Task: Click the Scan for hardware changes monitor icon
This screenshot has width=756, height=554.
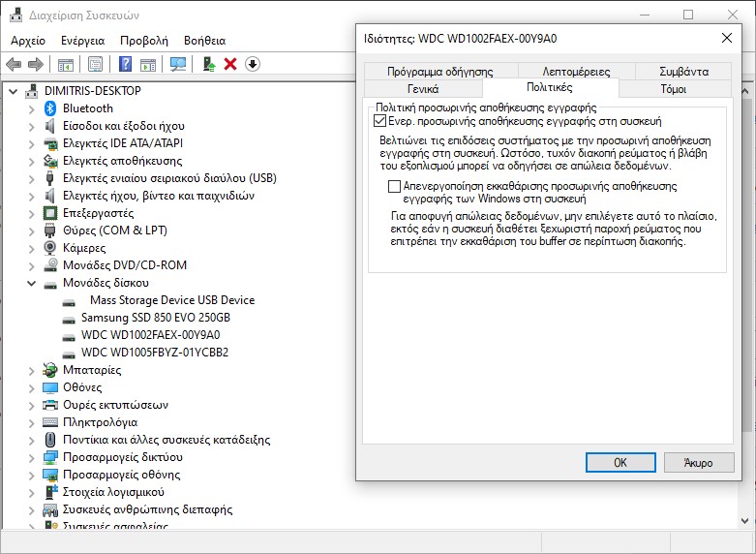Action: click(178, 64)
